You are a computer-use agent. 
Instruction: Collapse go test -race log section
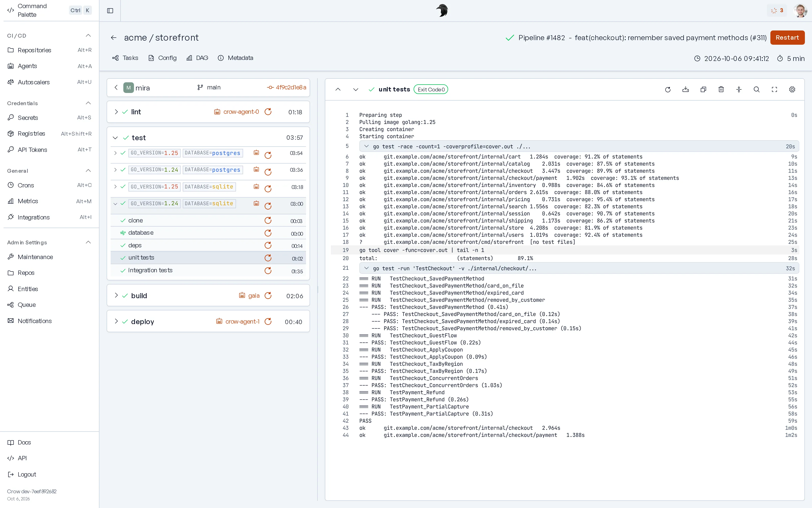pos(366,147)
